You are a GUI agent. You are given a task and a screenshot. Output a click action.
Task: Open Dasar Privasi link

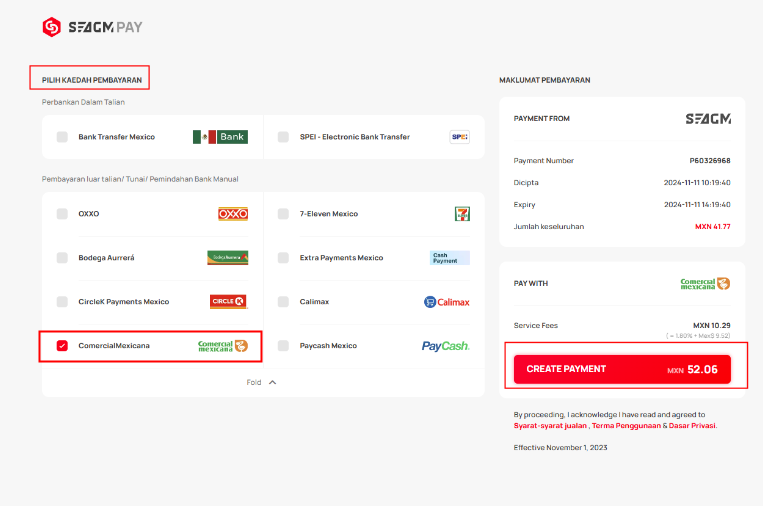(x=692, y=426)
